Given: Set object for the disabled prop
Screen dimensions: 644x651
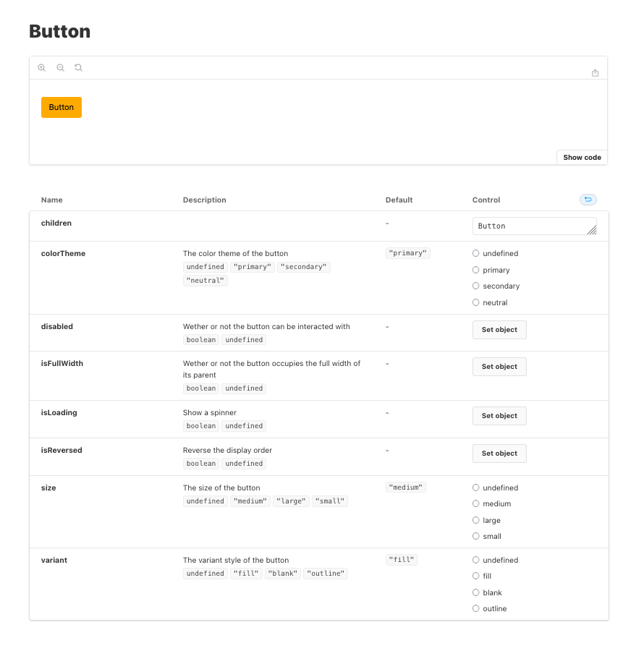Looking at the screenshot, I should click(x=499, y=330).
